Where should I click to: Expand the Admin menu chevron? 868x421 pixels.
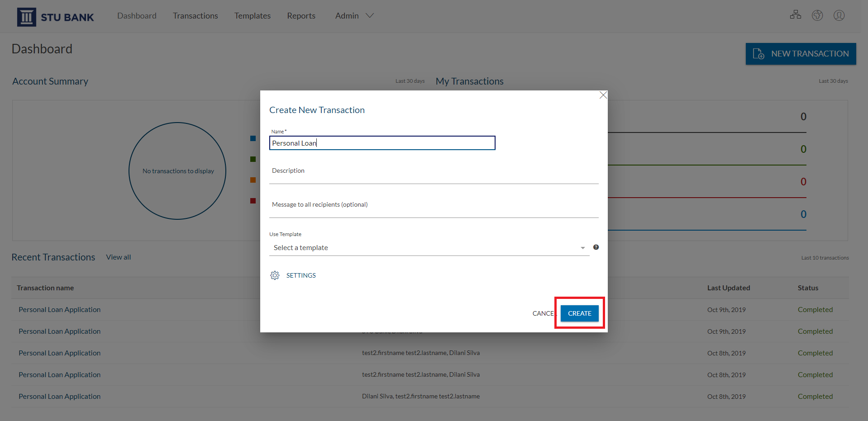tap(370, 16)
